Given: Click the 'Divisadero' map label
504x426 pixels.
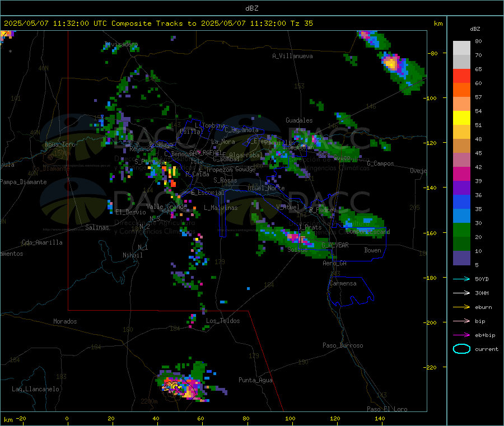Looking at the screenshot, I should [x=121, y=44].
